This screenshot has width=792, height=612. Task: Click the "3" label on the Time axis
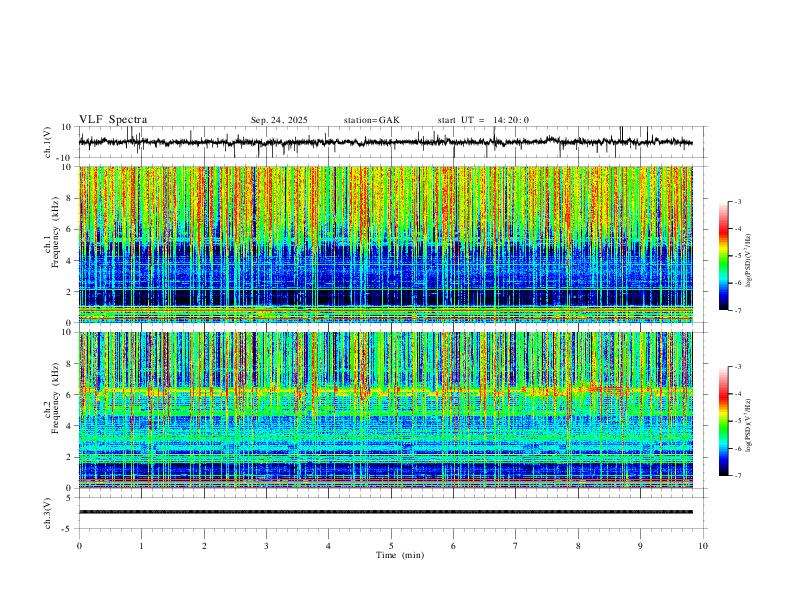(266, 546)
